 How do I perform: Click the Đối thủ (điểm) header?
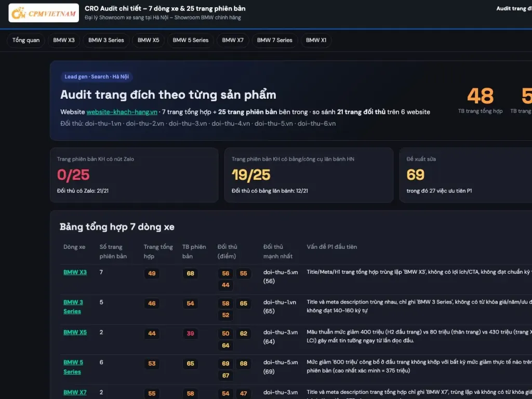(x=228, y=251)
